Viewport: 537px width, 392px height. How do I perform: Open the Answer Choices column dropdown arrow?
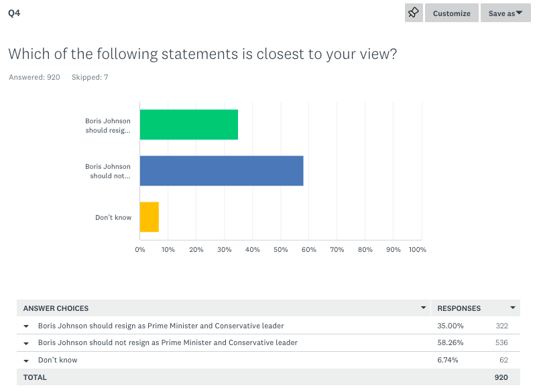[423, 308]
